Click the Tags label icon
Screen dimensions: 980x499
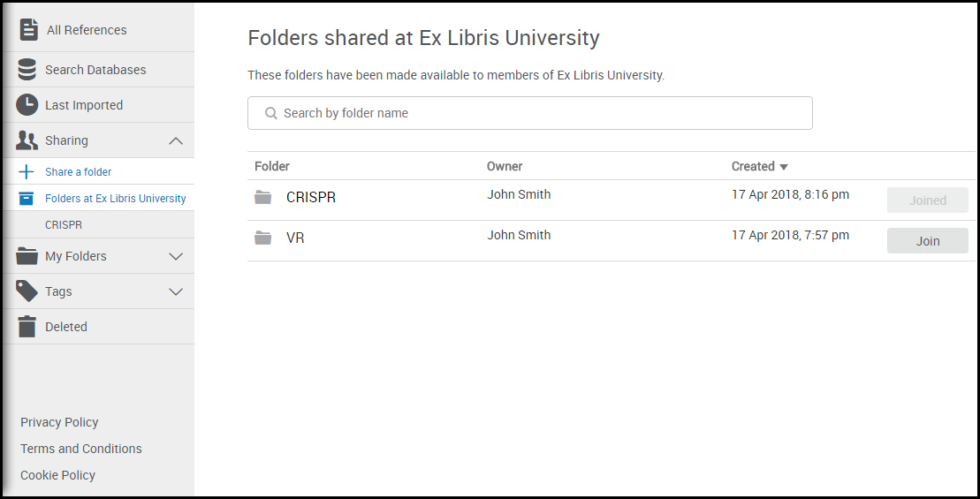(x=27, y=291)
